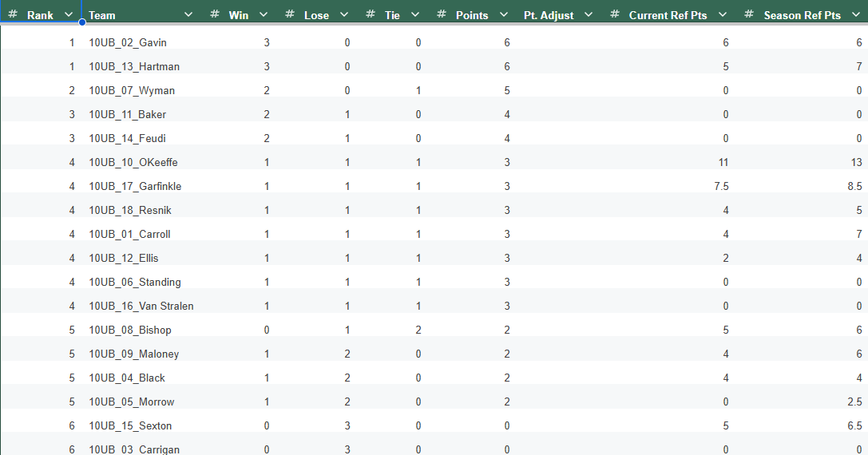Click the number-type icon beside Rank header

tap(13, 15)
